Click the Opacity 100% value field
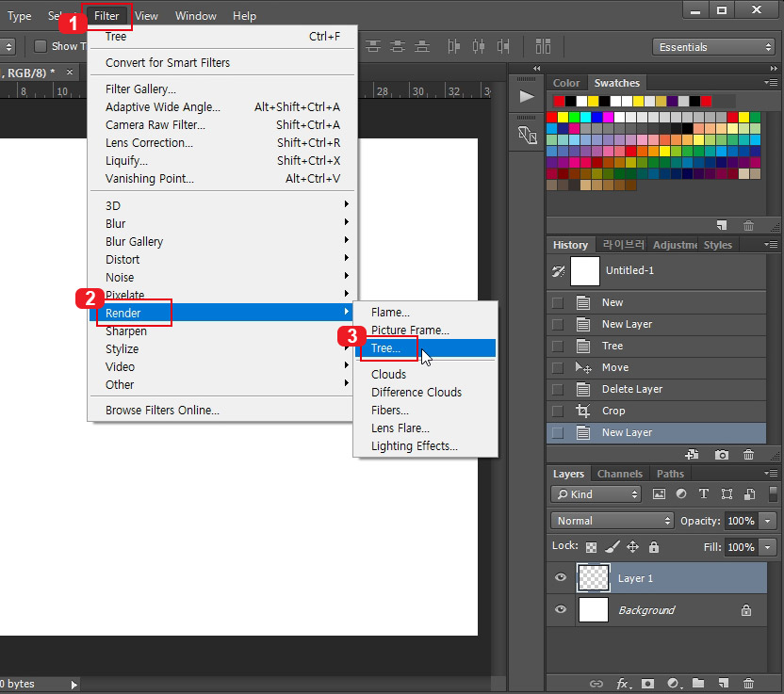784x694 pixels. [x=741, y=521]
